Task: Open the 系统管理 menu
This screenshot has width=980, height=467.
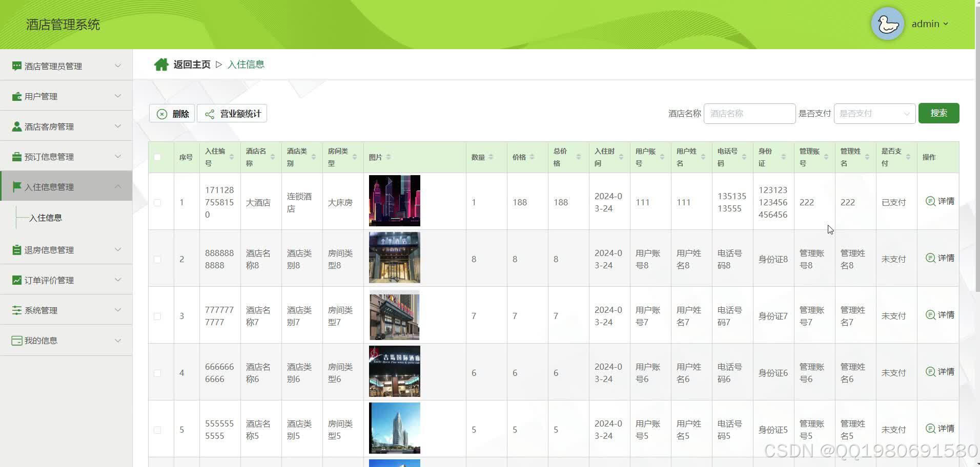Action: pyautogui.click(x=66, y=310)
